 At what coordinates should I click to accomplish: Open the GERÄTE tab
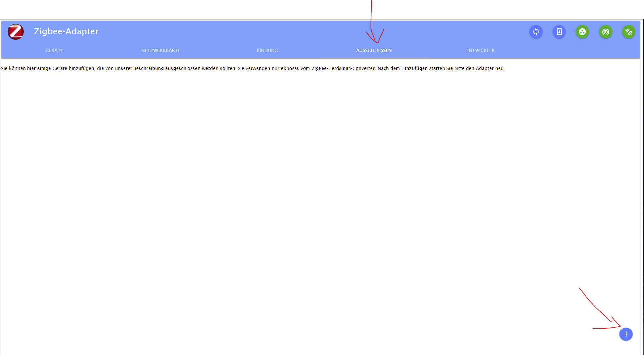(54, 50)
